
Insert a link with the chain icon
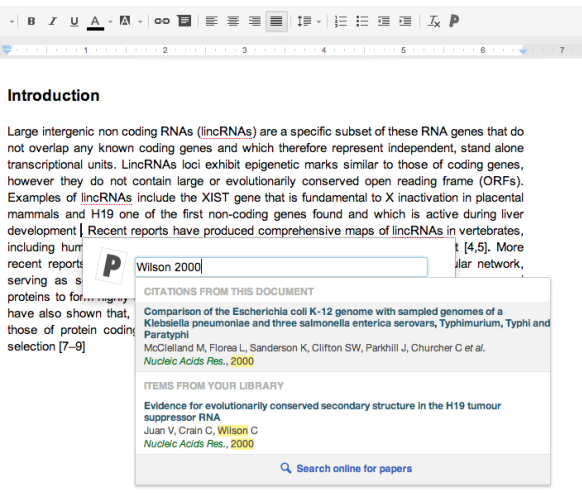(x=162, y=21)
